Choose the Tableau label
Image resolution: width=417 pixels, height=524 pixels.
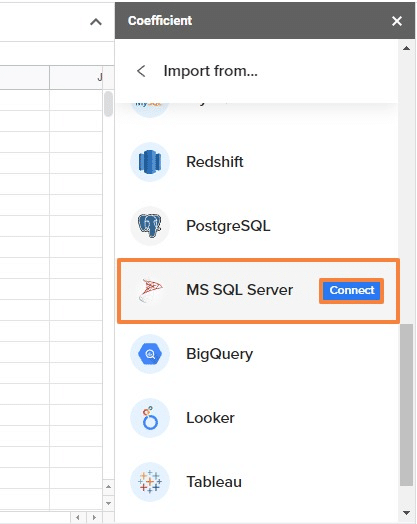pos(214,482)
